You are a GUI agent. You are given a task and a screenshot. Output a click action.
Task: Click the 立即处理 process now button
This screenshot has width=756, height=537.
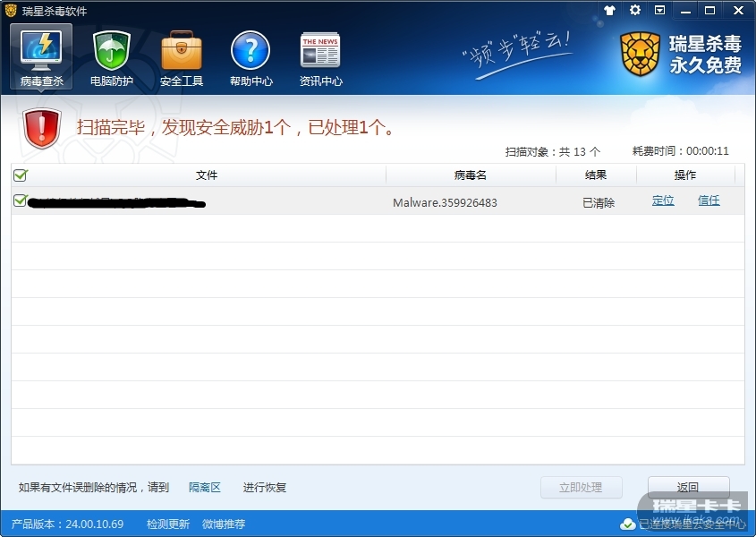point(581,487)
